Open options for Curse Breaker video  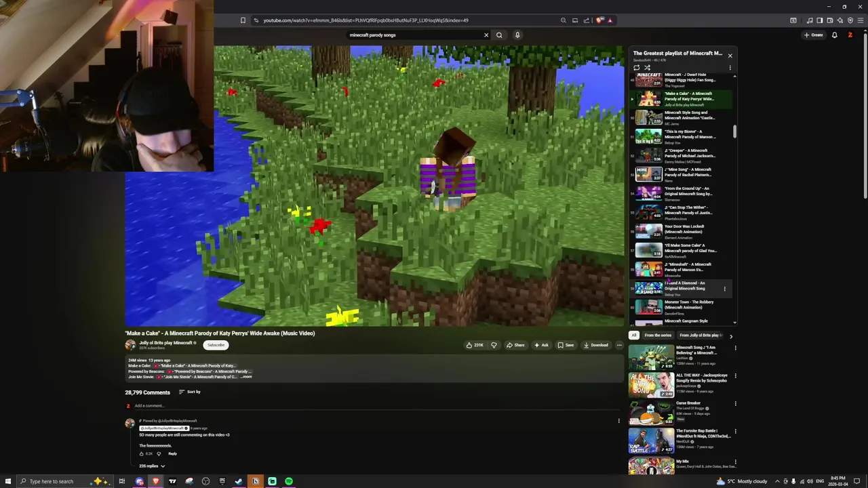pos(735,404)
